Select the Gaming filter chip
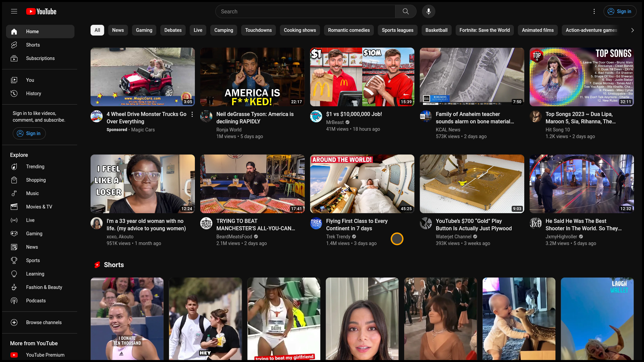644x362 pixels. (144, 30)
